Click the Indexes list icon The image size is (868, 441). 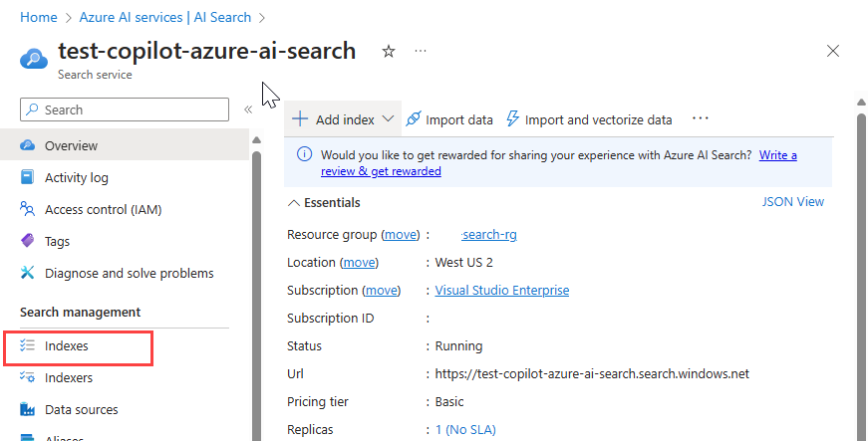click(27, 345)
